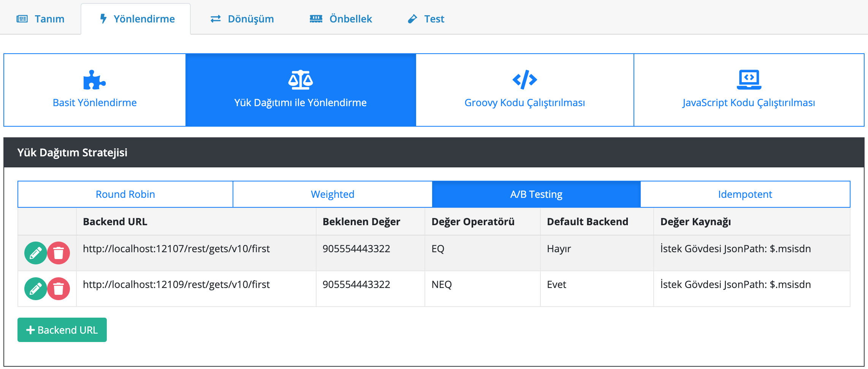Select Yük Dağıtımı ile Yönlendirme option

click(x=301, y=90)
